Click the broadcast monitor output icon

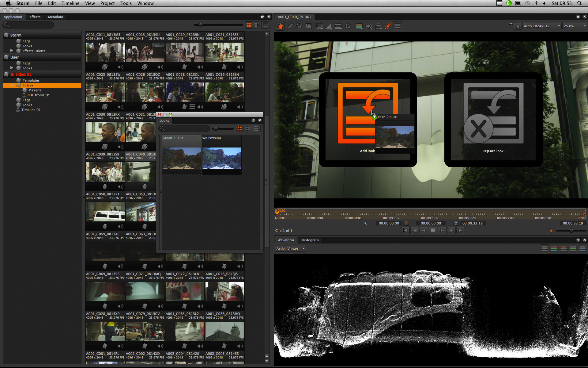tap(379, 26)
